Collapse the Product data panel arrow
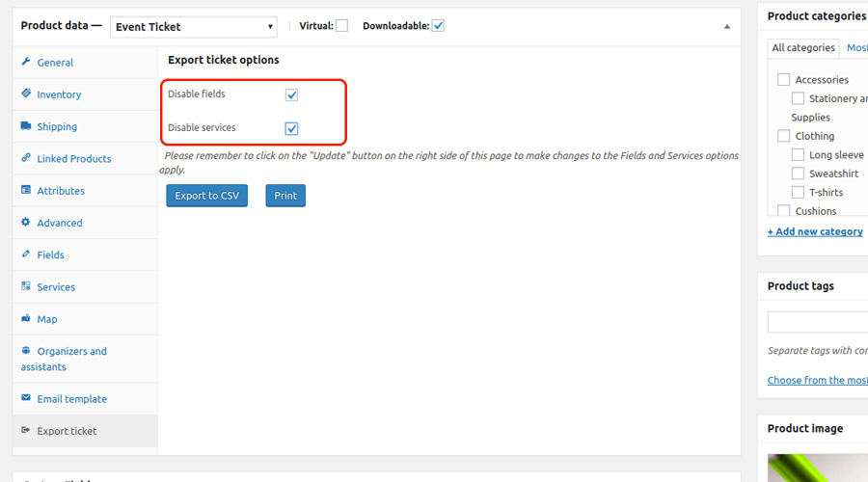Viewport: 868px width, 482px height. point(727,27)
